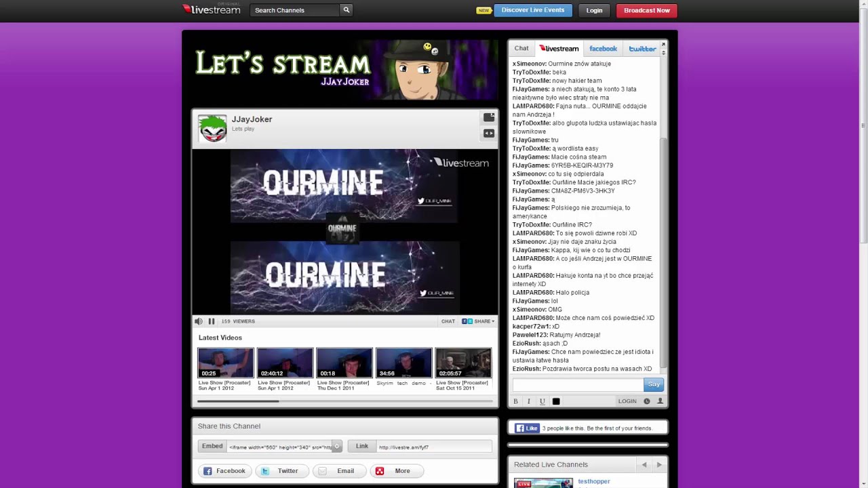The image size is (868, 488).
Task: Click the chat user list icon
Action: pos(660,401)
